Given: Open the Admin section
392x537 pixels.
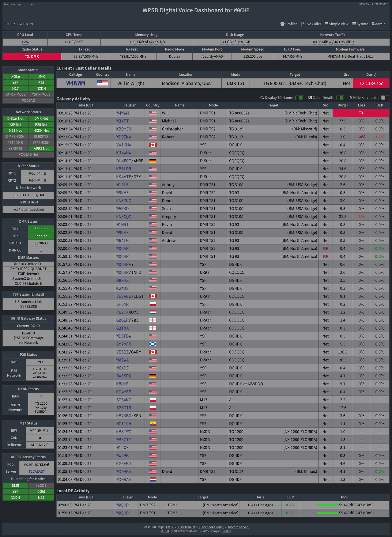Looking at the screenshot, I should coord(379,24).
